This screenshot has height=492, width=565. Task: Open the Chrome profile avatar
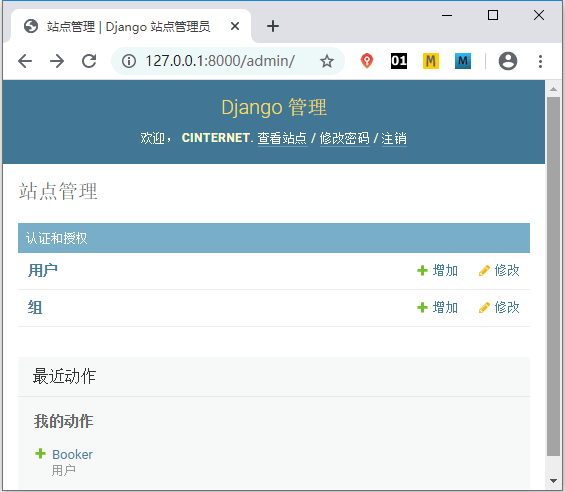[x=508, y=61]
